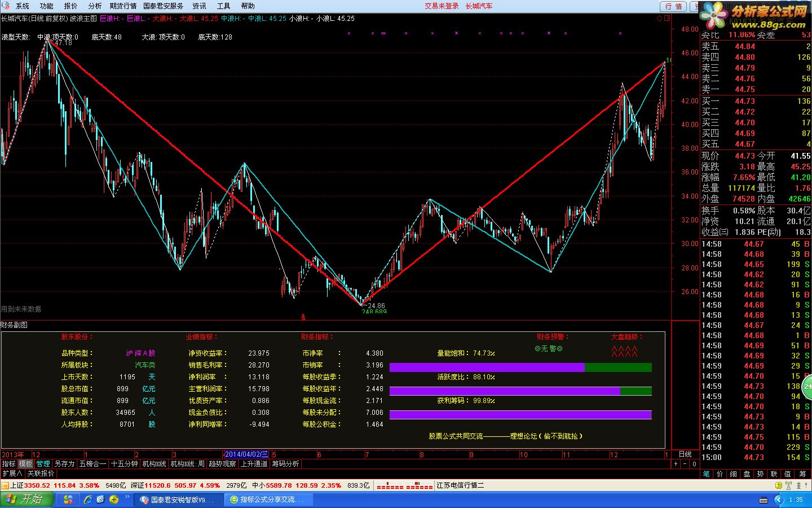Select the 值 tab in quote panel

[787, 474]
